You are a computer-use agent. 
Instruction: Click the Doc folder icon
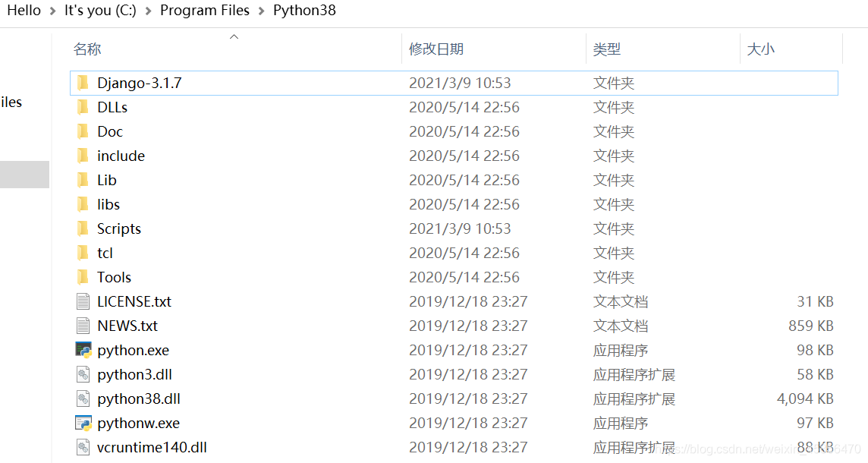pyautogui.click(x=83, y=132)
